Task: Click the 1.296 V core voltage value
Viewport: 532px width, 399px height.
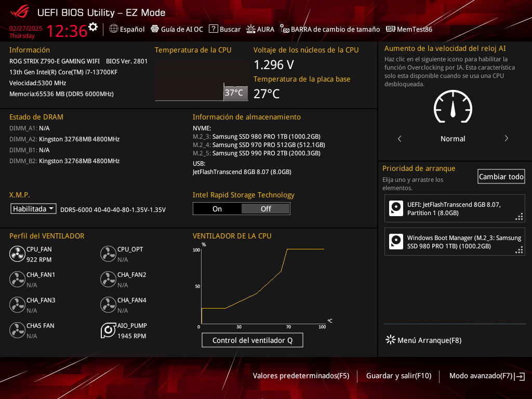Action: tap(274, 64)
